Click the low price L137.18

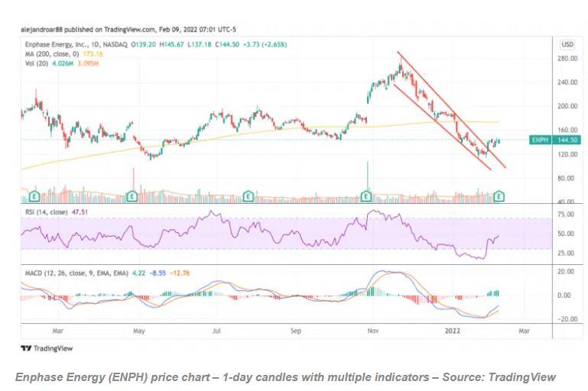pyautogui.click(x=200, y=44)
